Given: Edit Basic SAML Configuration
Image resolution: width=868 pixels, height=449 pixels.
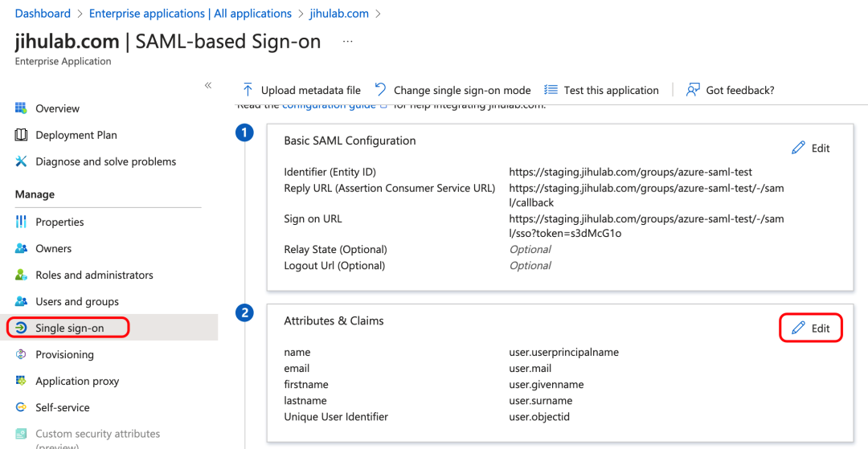Looking at the screenshot, I should tap(811, 148).
